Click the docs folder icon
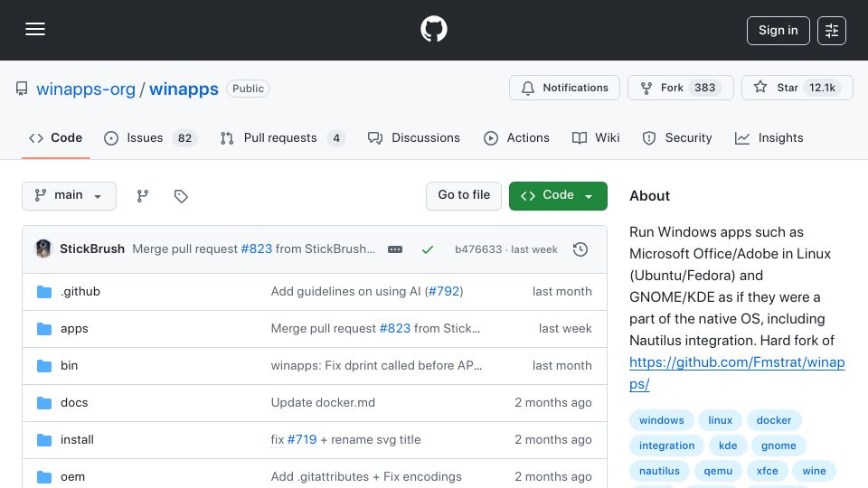Viewport: 868px width, 488px height. coord(44,403)
